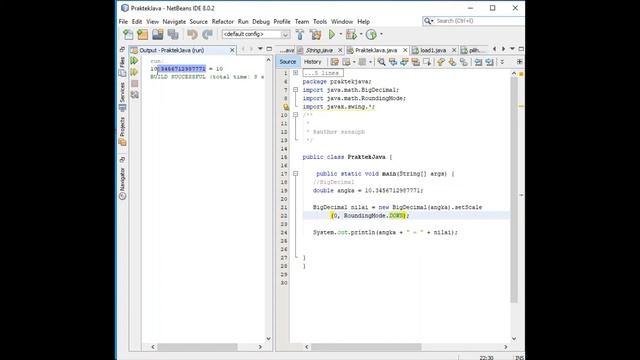Open the Files side panel
640x360 pixels.
(122, 67)
